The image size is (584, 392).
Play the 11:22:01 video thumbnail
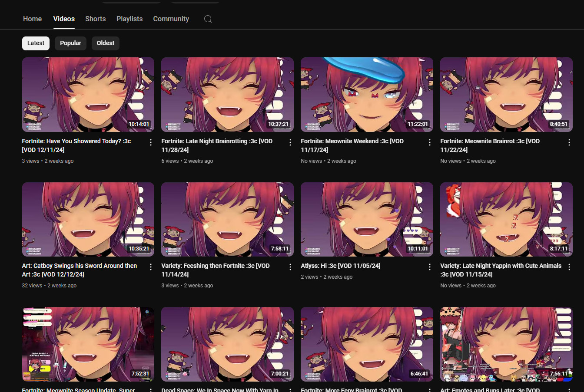(367, 95)
